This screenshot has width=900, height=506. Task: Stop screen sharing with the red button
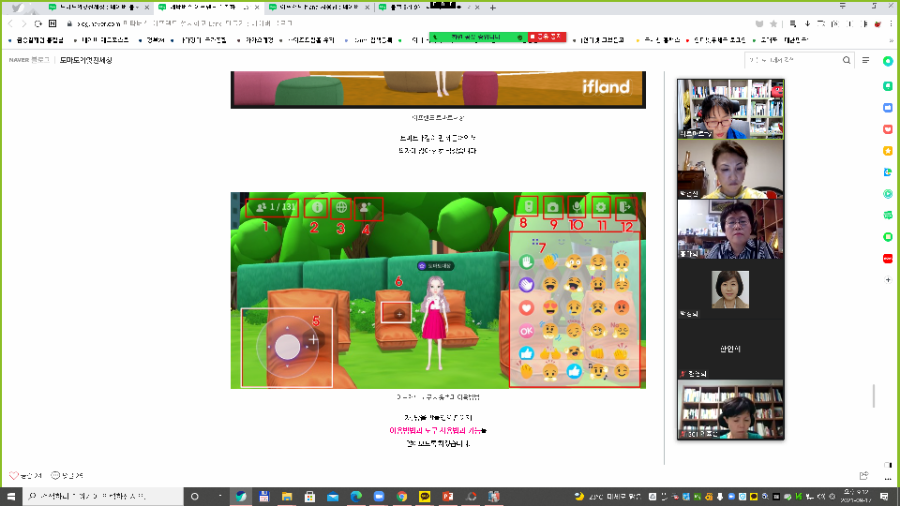click(546, 37)
